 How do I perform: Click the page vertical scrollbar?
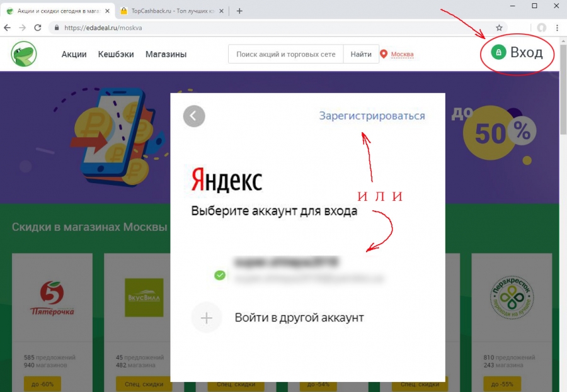563,91
